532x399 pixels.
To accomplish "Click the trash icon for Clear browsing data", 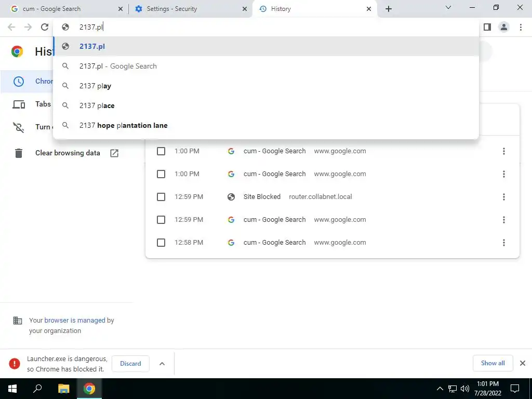I will pyautogui.click(x=19, y=153).
